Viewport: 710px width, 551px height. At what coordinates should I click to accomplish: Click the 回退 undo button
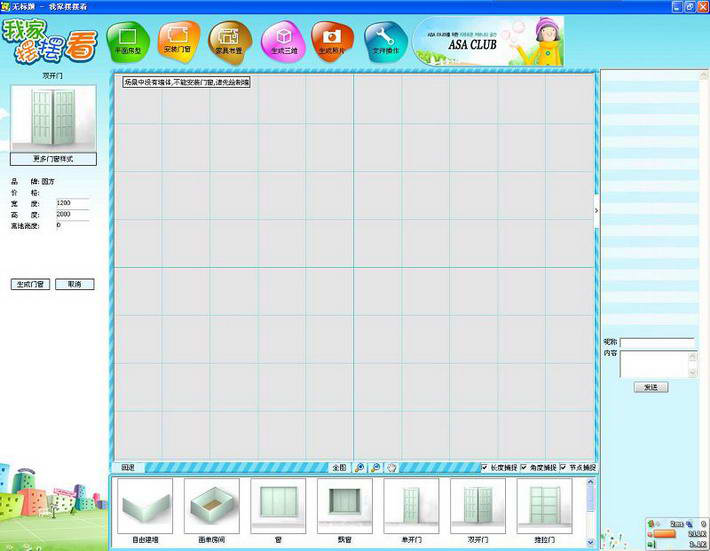point(128,468)
